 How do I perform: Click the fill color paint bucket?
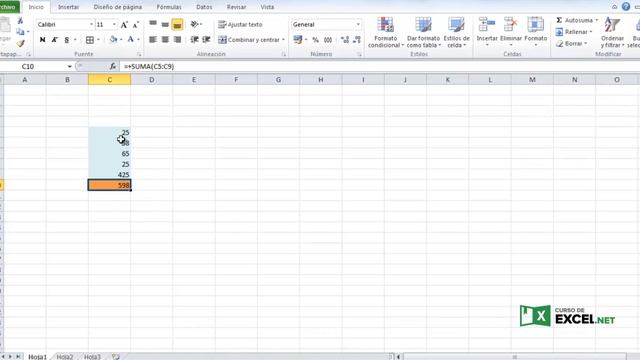click(113, 39)
